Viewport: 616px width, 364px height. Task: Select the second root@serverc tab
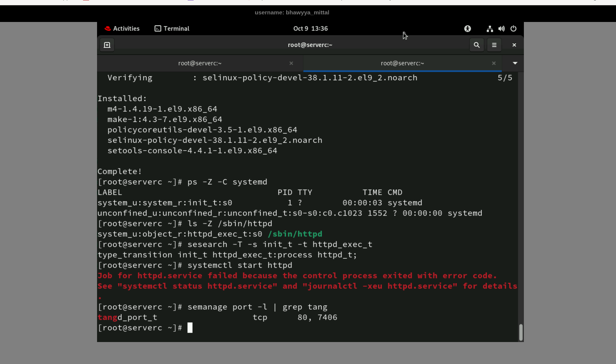pyautogui.click(x=402, y=63)
